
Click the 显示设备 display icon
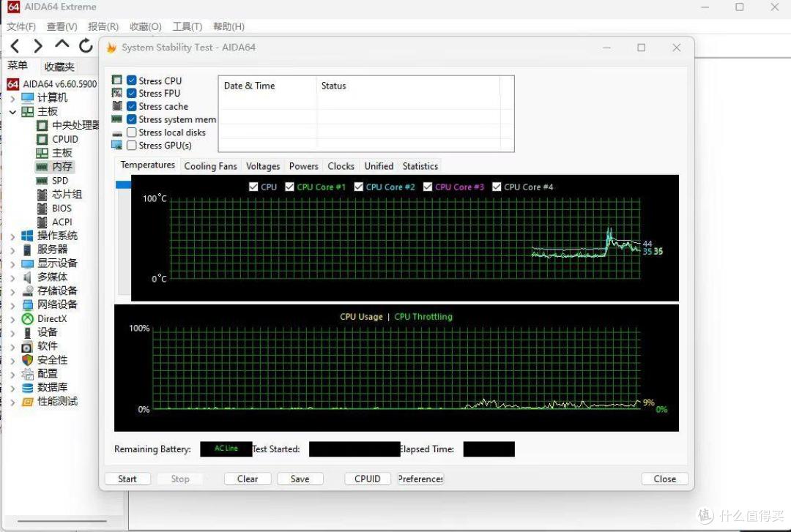27,263
